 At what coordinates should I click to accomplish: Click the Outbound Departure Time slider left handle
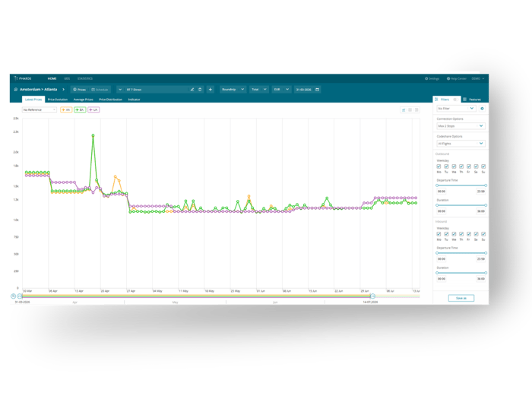(x=437, y=185)
